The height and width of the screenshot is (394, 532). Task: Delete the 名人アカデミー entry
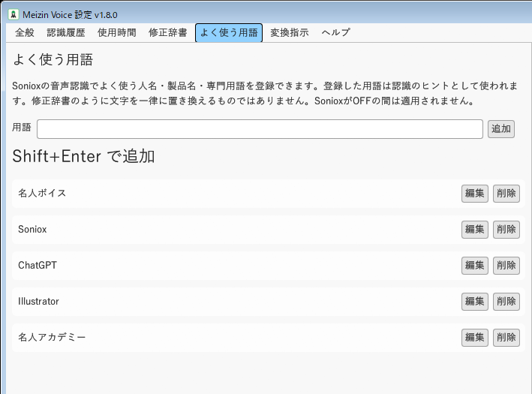[x=506, y=337]
